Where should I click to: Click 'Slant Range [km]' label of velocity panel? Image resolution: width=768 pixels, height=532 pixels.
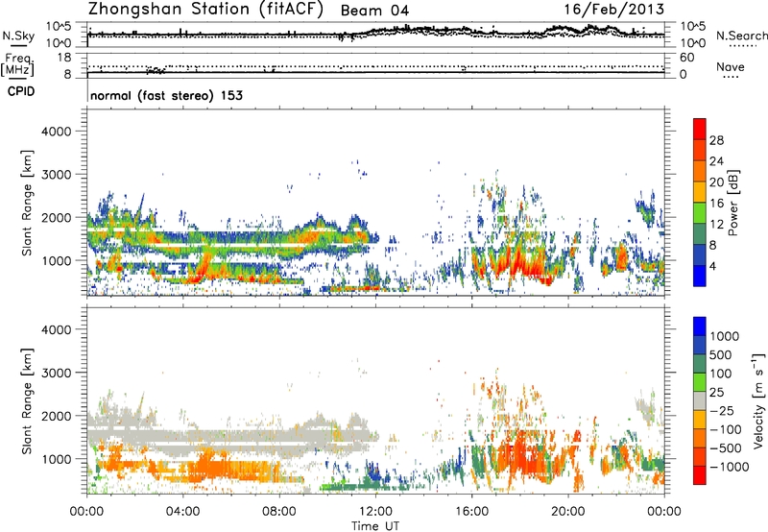point(27,400)
